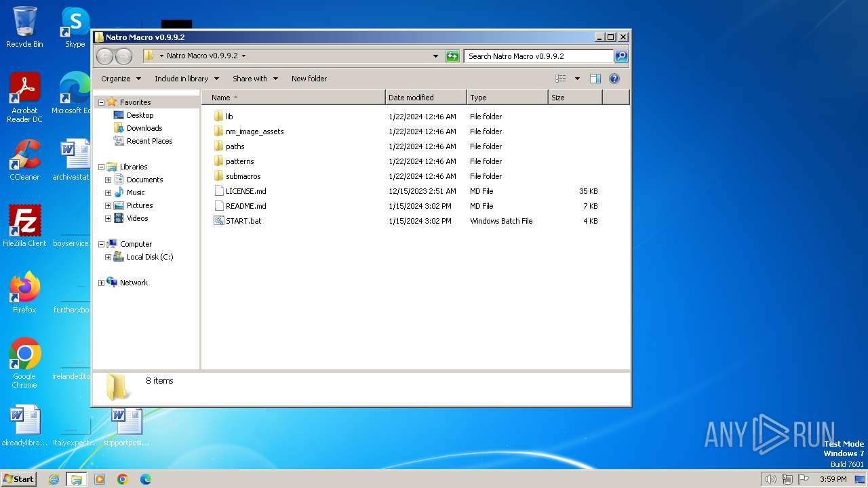The image size is (868, 488).
Task: Select the supportposi... Word document on desktop
Action: [x=126, y=426]
